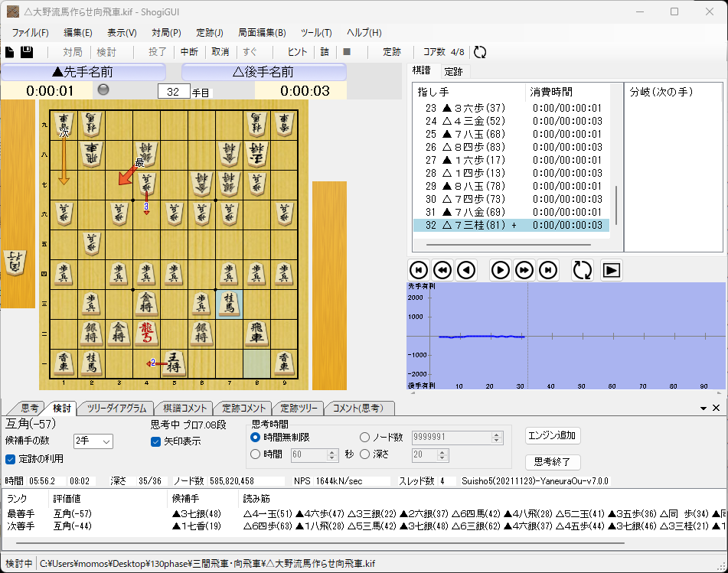Rewind several moves back
The height and width of the screenshot is (573, 728).
click(442, 270)
